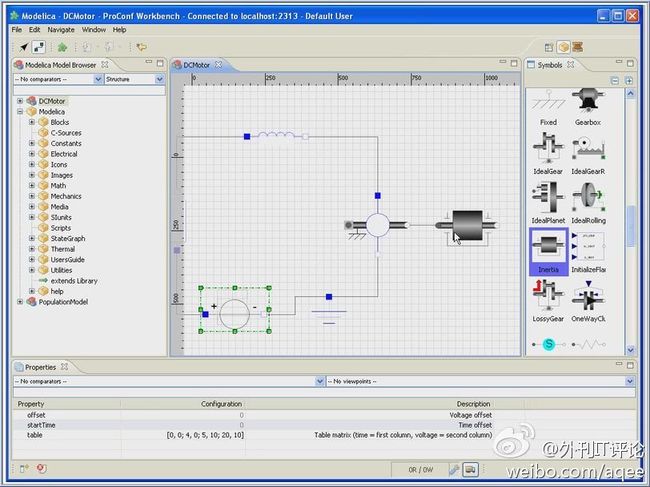Collapse the Modelica tree node
The height and width of the screenshot is (487, 650).
pyautogui.click(x=20, y=111)
